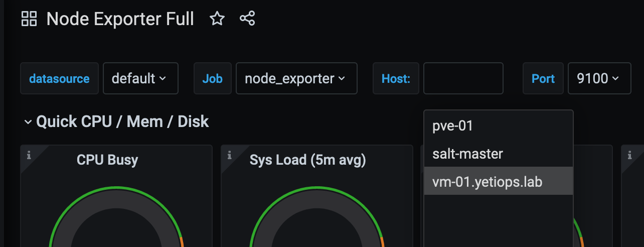The height and width of the screenshot is (247, 644).
Task: Click the datasource variable label
Action: click(59, 78)
